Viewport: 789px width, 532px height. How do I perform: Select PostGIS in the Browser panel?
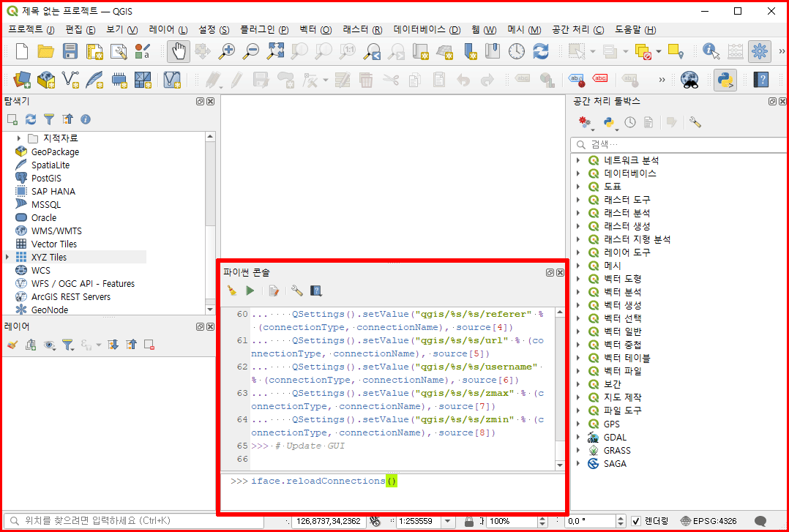point(46,178)
